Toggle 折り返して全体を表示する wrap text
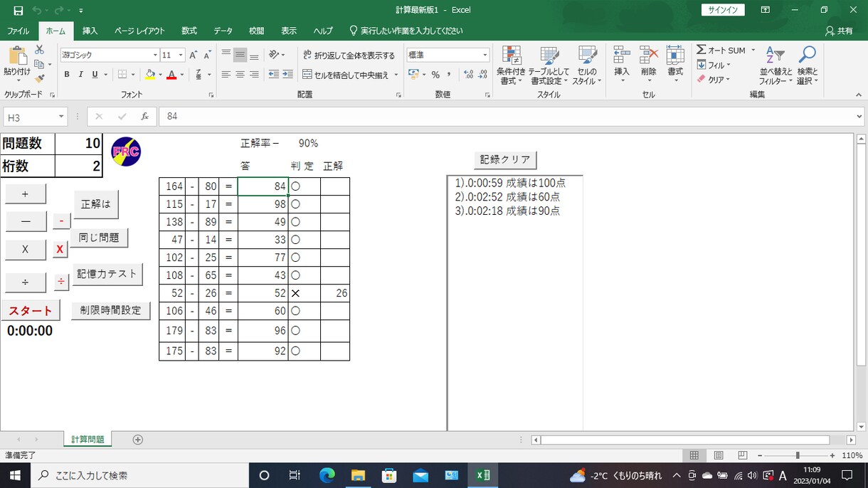This screenshot has width=868, height=488. (349, 55)
